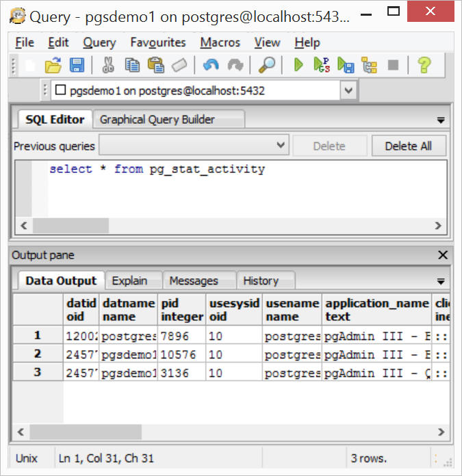Expand the database connection dropdown arrow
Screen dimensions: 462x476
pos(348,90)
